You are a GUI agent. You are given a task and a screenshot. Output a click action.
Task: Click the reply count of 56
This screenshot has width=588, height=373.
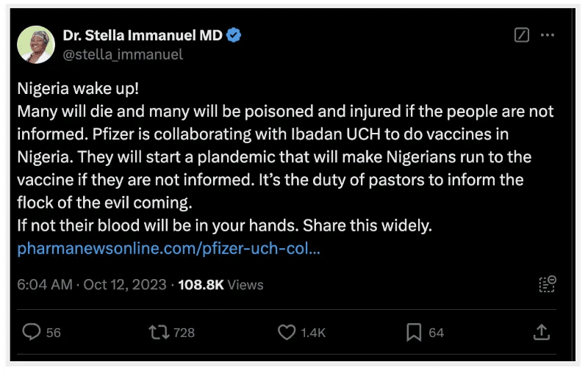54,333
